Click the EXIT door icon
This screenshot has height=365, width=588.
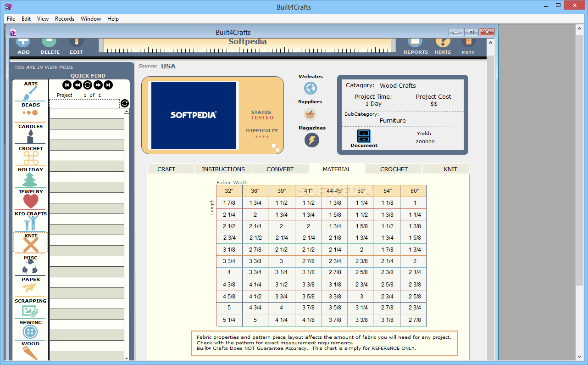pyautogui.click(x=468, y=42)
